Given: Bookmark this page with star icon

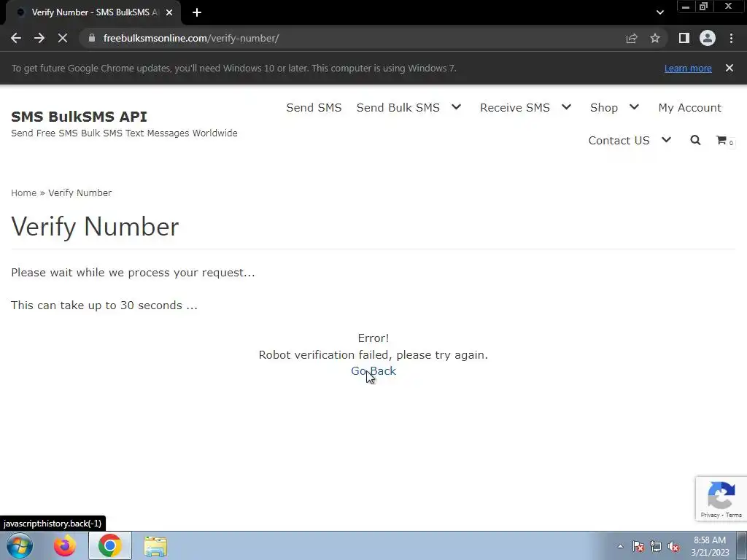Looking at the screenshot, I should pyautogui.click(x=655, y=38).
